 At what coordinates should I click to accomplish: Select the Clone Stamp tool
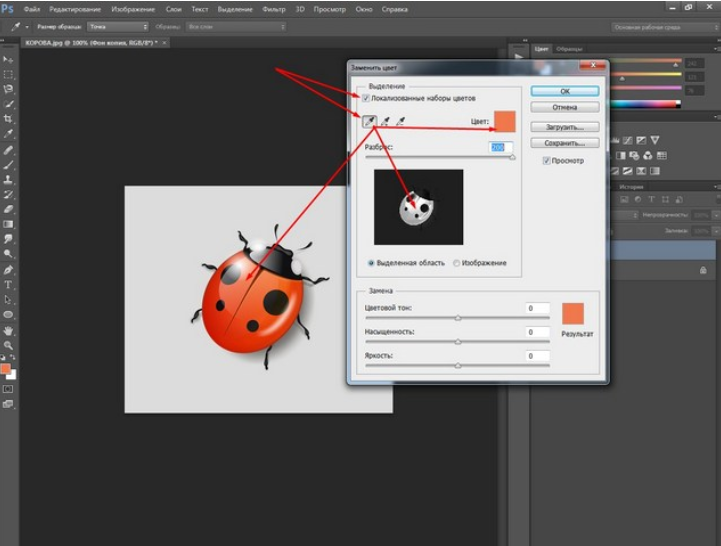8,179
